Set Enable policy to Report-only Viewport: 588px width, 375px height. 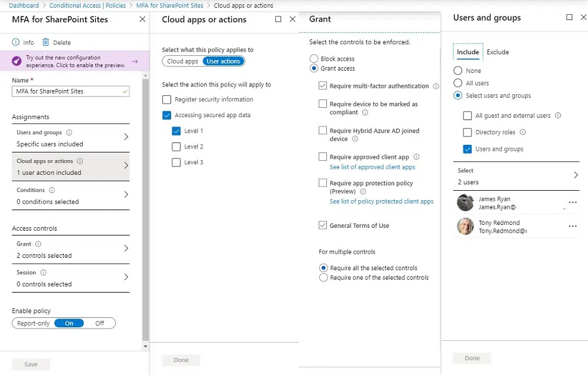click(34, 323)
